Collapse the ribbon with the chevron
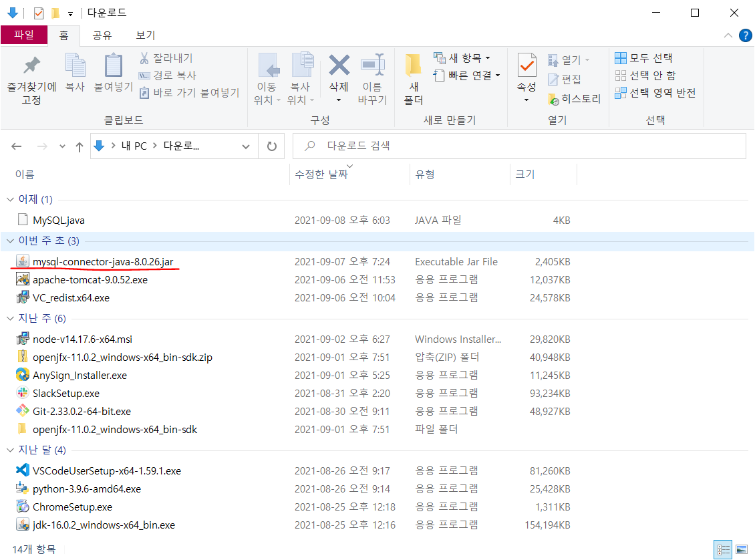The image size is (755, 560). pos(728,35)
